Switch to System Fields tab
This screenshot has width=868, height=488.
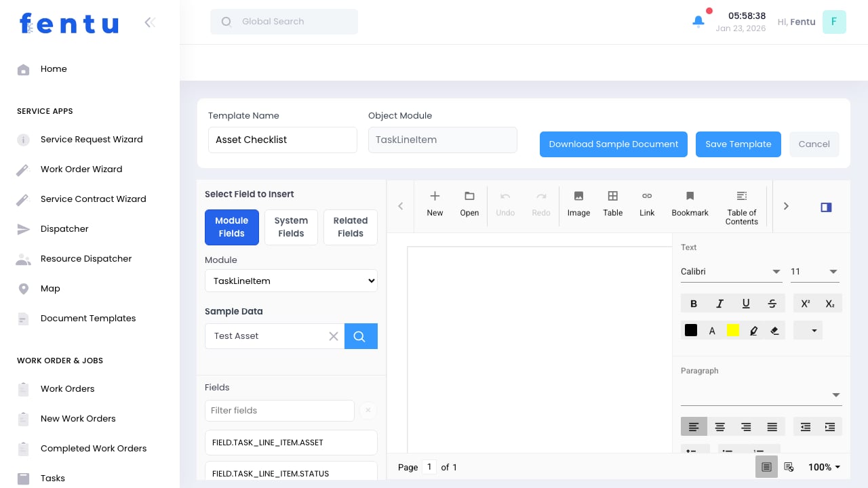291,227
